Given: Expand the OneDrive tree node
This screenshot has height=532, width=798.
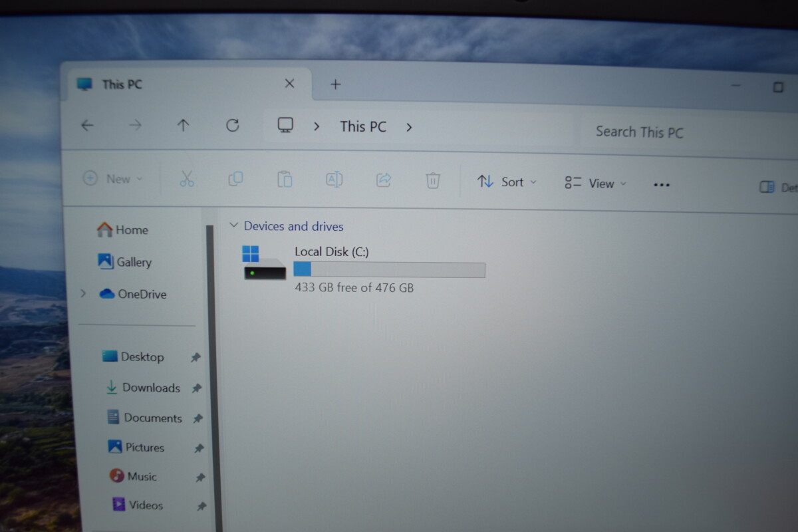Looking at the screenshot, I should coord(83,293).
